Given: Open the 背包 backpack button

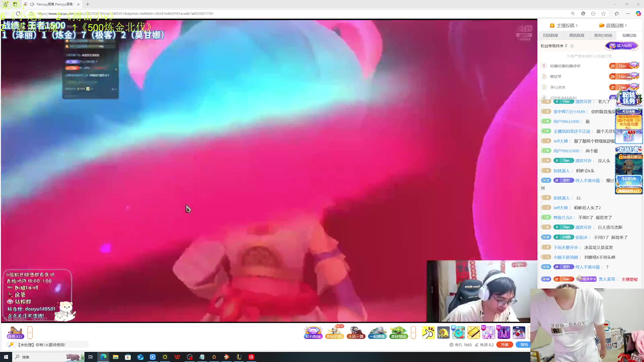Looking at the screenshot, I should 524,345.
